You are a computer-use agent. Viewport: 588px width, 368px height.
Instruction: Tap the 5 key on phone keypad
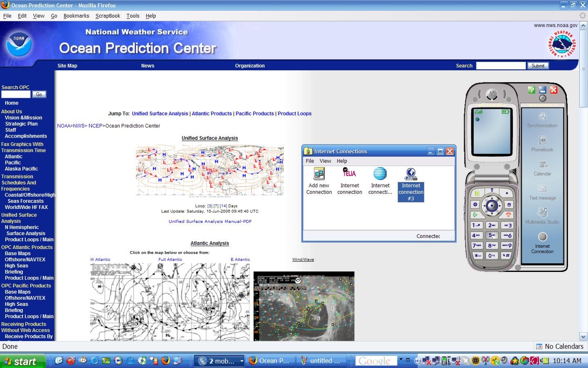point(492,235)
